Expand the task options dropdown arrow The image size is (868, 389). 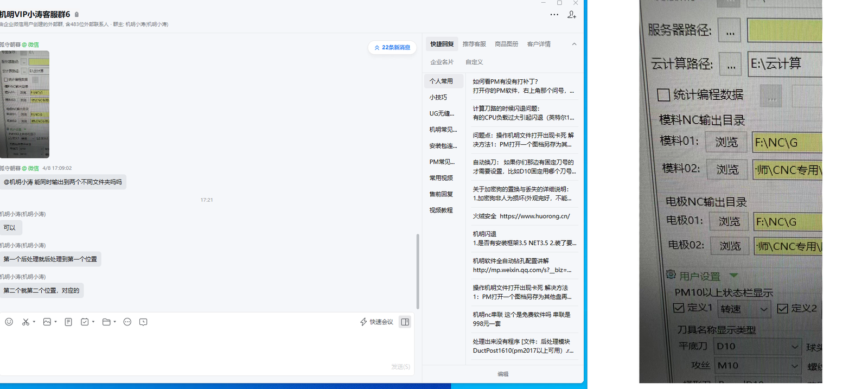(x=93, y=322)
